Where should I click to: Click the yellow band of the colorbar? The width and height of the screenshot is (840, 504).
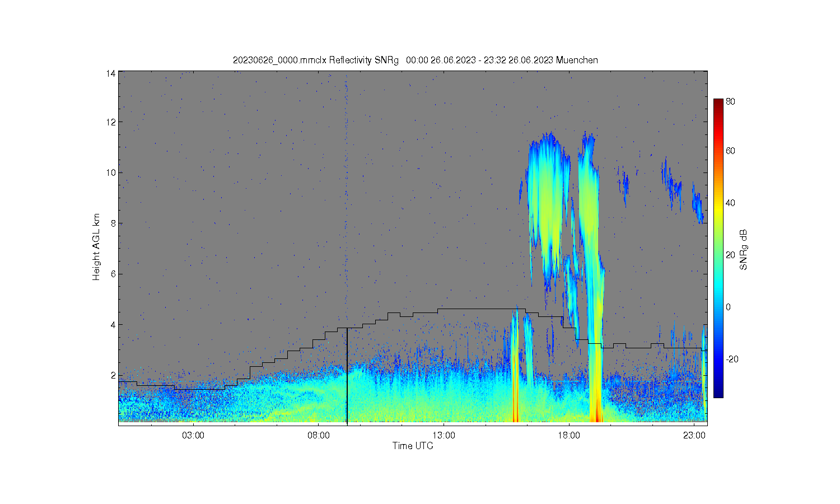(718, 210)
